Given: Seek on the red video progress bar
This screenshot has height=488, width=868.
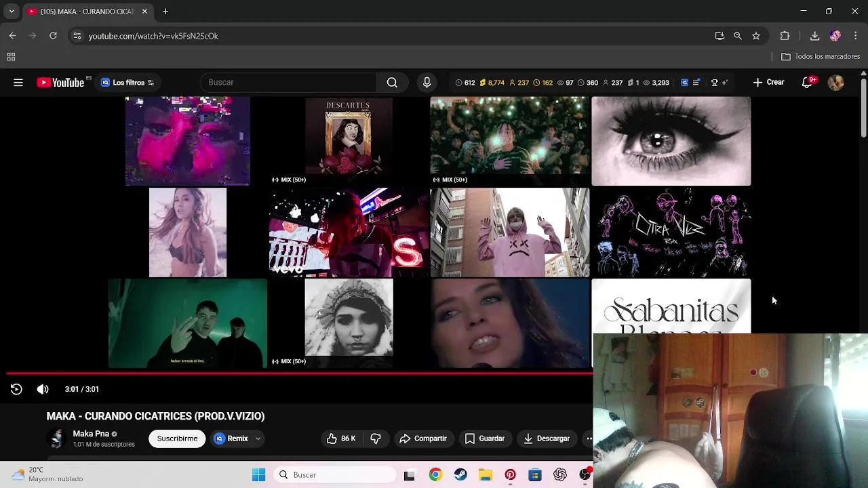Looking at the screenshot, I should coord(299,373).
